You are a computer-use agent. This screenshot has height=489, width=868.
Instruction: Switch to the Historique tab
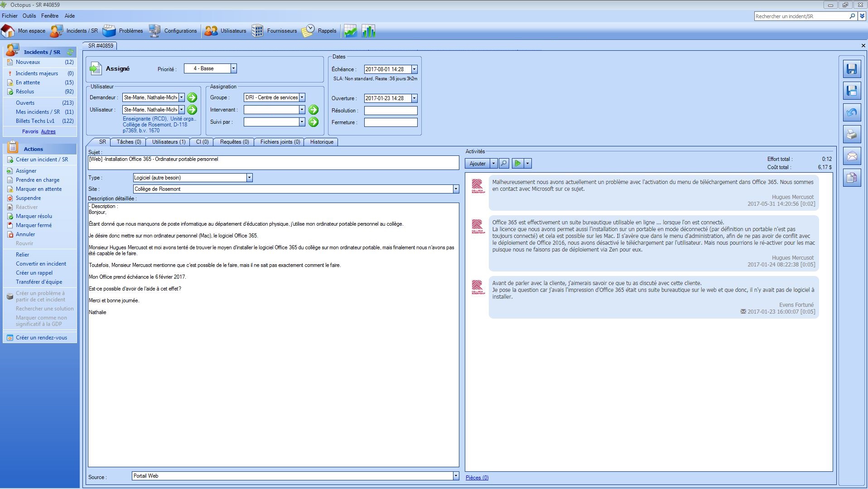(321, 142)
